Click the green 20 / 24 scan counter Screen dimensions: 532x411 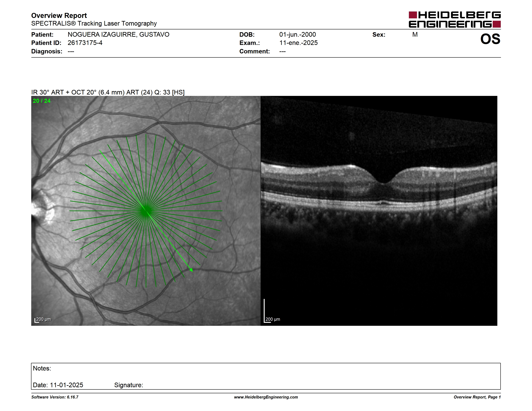(42, 101)
